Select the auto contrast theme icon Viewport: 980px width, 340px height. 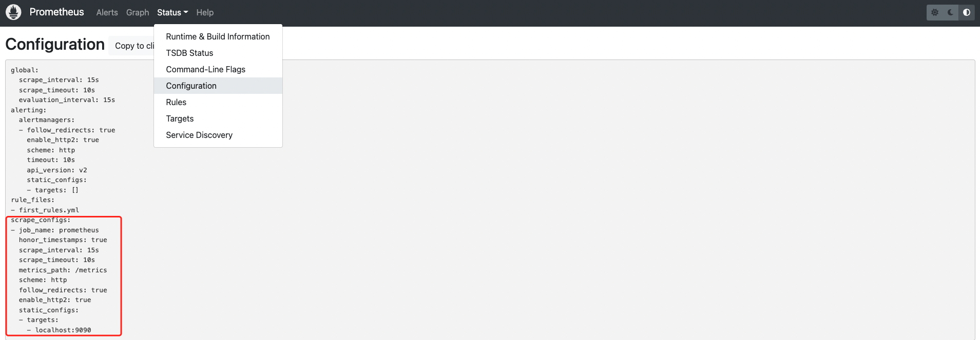(967, 12)
